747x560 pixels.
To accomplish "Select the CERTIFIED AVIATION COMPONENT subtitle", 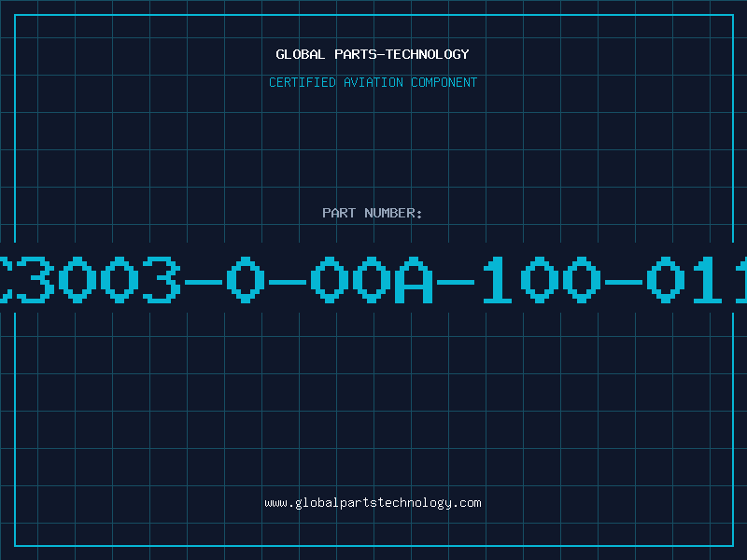I will (x=373, y=82).
